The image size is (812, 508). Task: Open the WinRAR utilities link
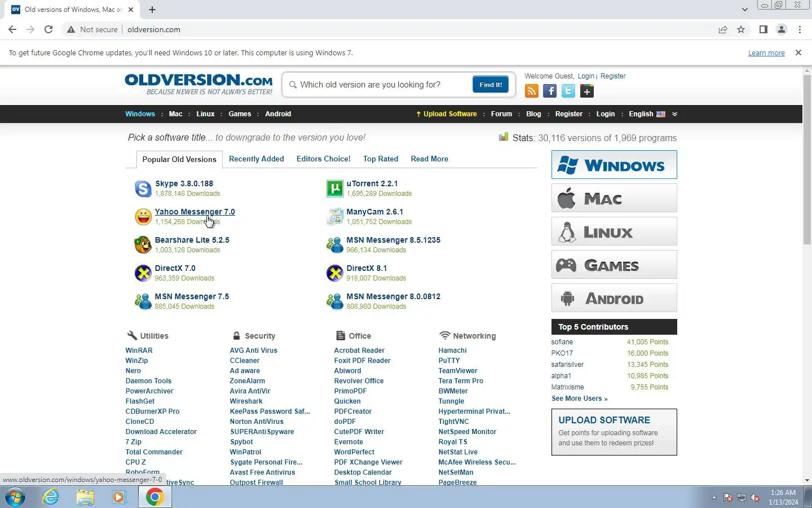pos(139,351)
